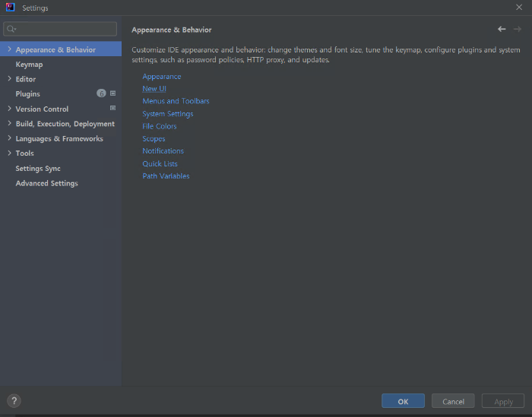
Task: Open the Appearance link
Action: (x=161, y=77)
